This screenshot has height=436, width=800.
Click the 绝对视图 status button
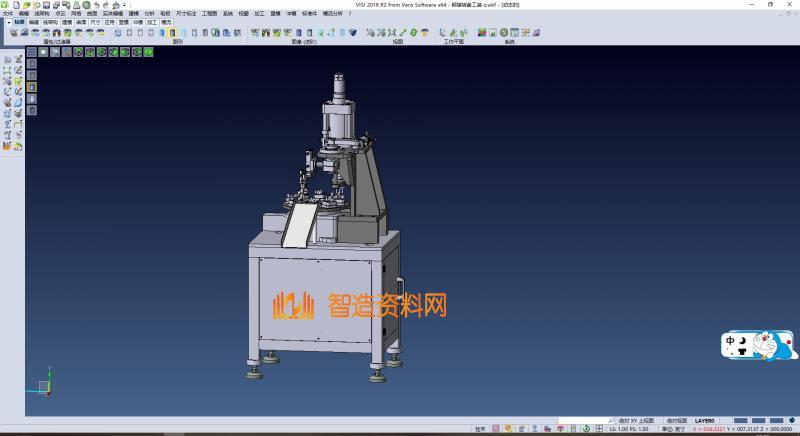pyautogui.click(x=676, y=420)
